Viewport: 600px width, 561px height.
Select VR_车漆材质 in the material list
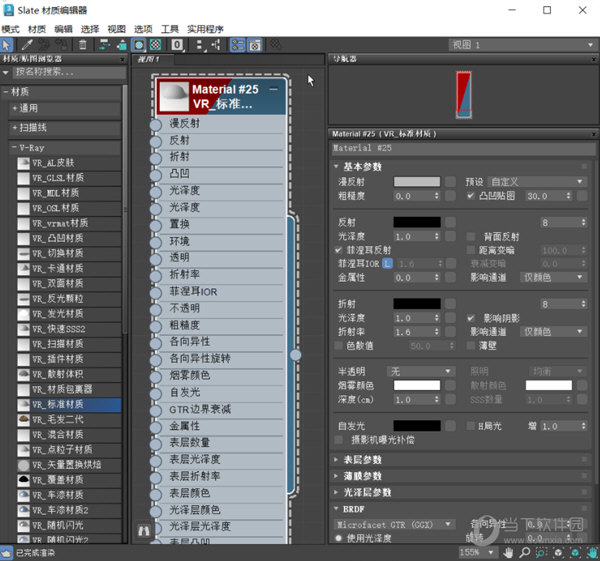(69, 495)
